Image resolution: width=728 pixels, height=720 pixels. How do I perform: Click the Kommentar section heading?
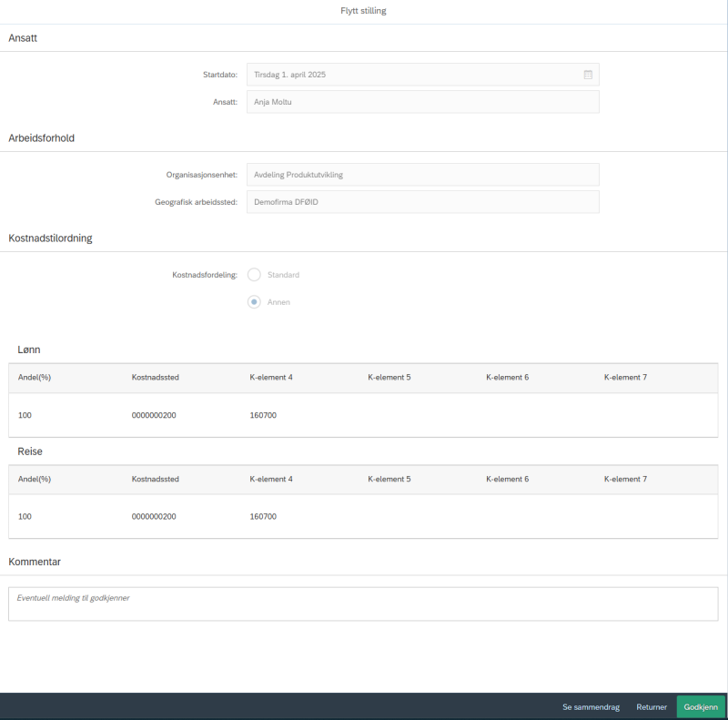click(x=35, y=562)
